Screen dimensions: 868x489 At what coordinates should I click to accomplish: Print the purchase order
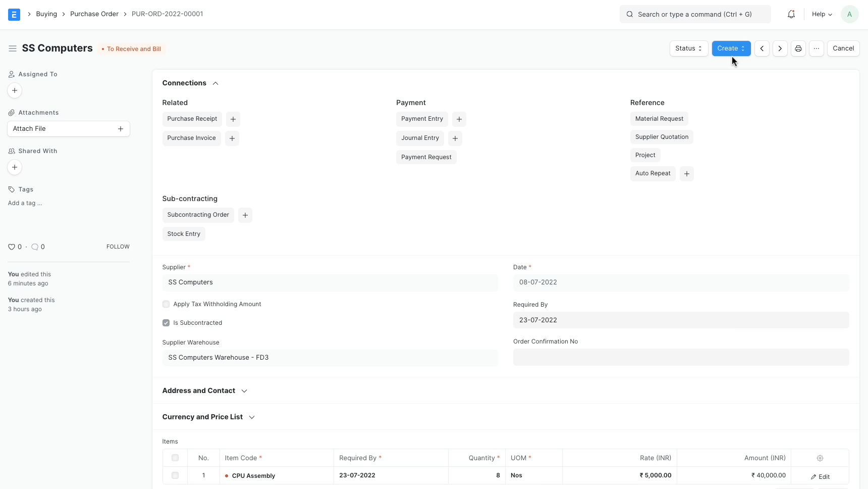(x=798, y=48)
